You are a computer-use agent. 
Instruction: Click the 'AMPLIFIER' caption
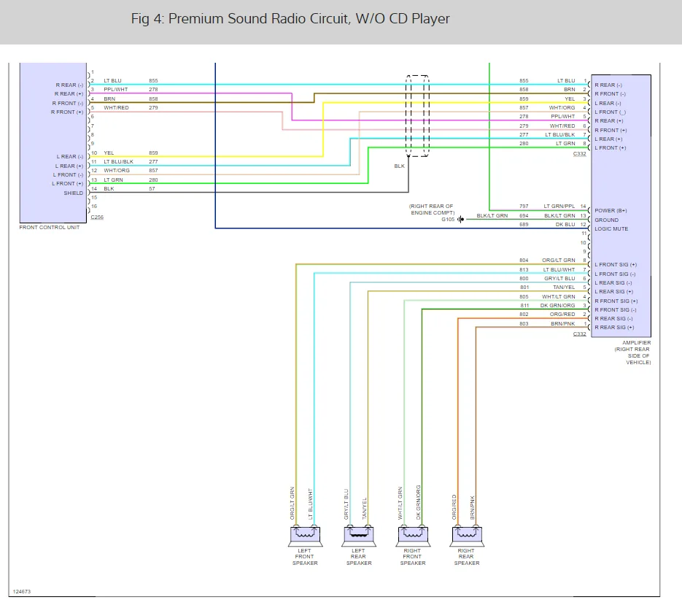click(x=636, y=342)
